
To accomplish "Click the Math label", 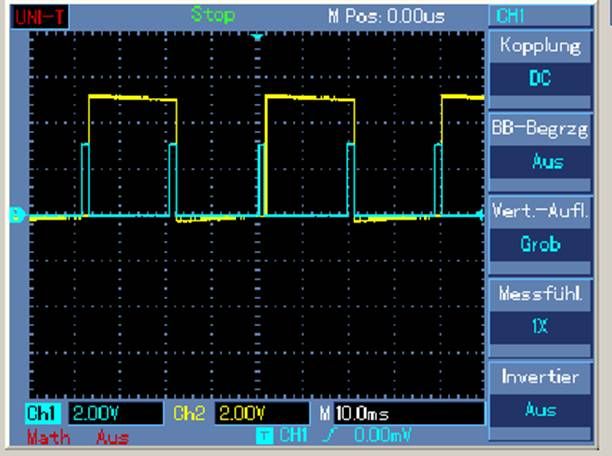I will (x=48, y=437).
